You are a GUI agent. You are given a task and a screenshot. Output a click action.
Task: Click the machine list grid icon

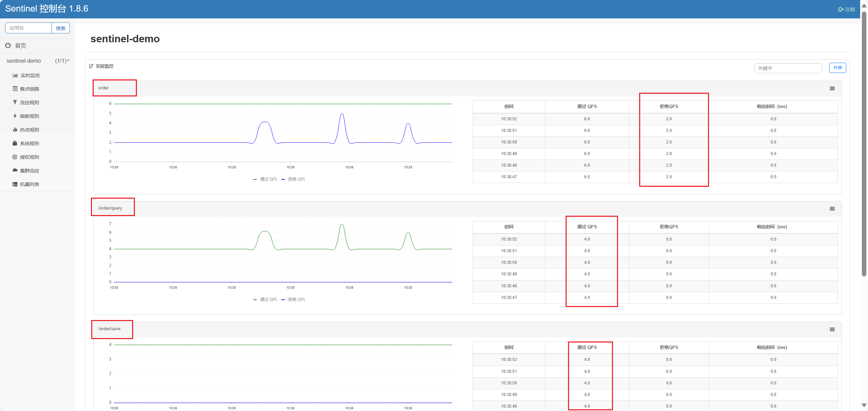[15, 184]
